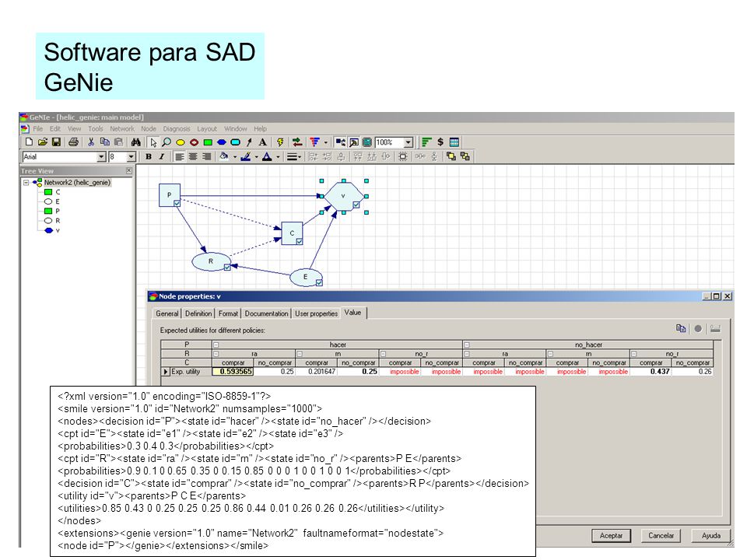Open the line width dropdown
This screenshot has width=747, height=560.
(294, 156)
